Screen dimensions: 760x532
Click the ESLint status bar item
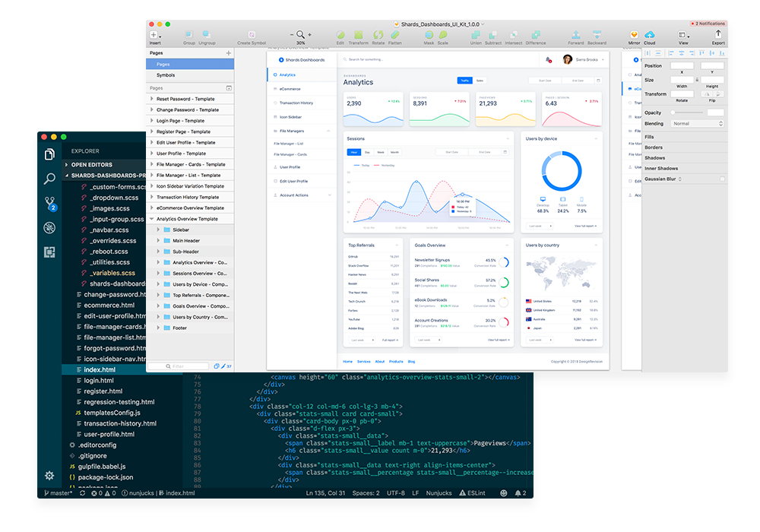click(472, 493)
